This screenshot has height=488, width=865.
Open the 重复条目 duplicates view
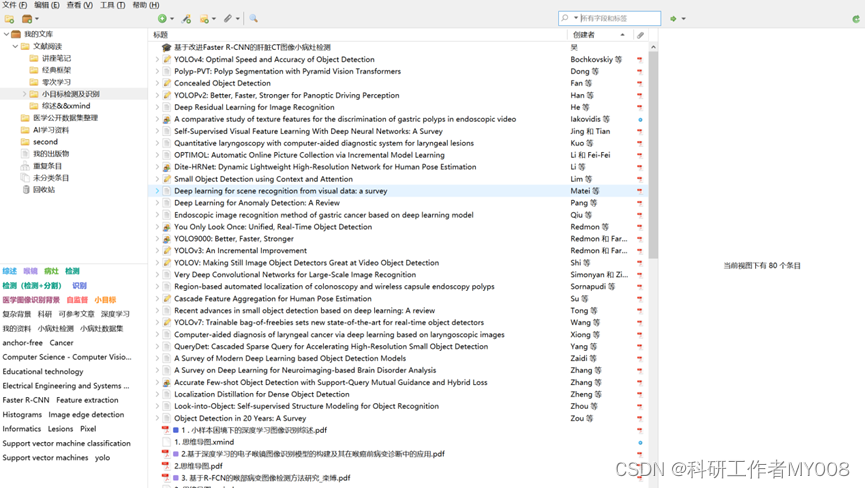point(47,166)
